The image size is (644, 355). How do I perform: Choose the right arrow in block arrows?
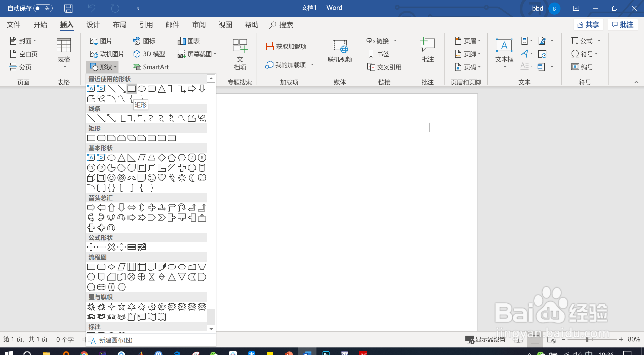(x=91, y=207)
